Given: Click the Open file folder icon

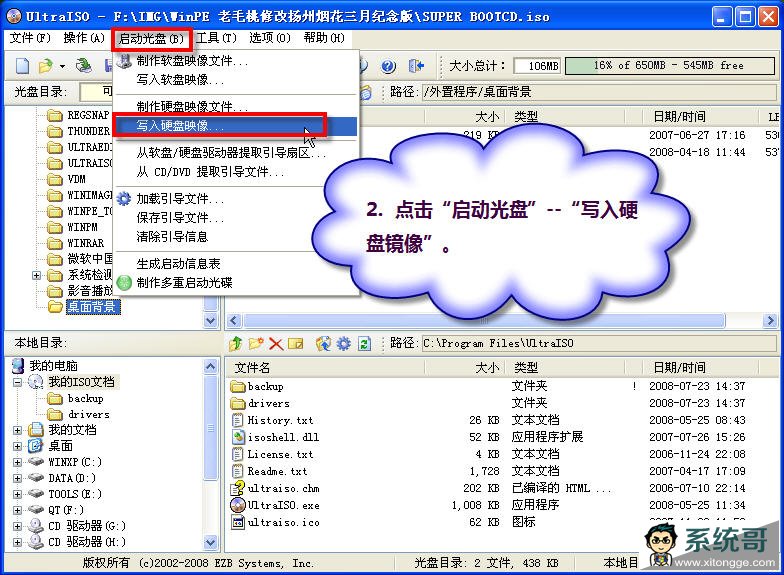Looking at the screenshot, I should click(46, 66).
